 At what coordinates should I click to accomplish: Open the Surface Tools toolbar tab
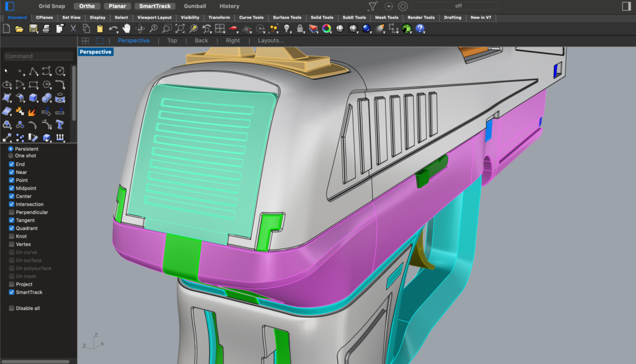pyautogui.click(x=287, y=17)
